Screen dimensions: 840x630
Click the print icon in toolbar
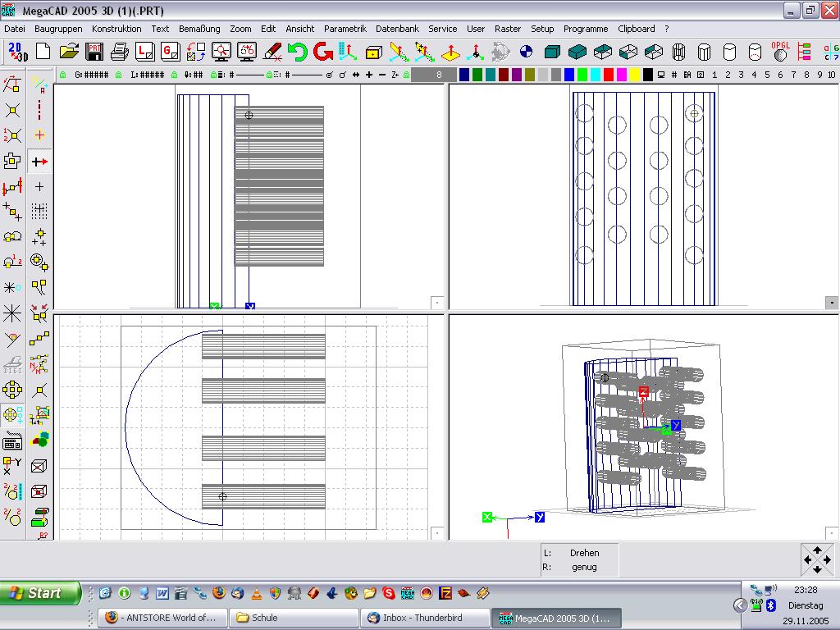(120, 52)
